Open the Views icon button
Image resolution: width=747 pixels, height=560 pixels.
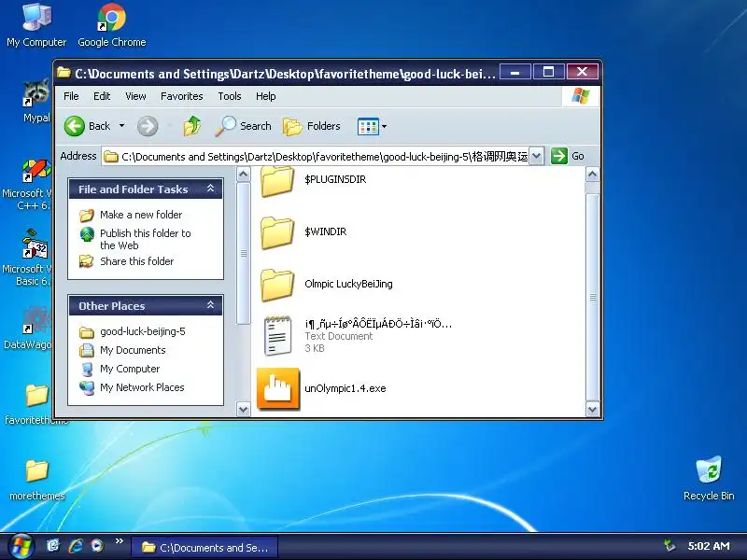pos(368,127)
